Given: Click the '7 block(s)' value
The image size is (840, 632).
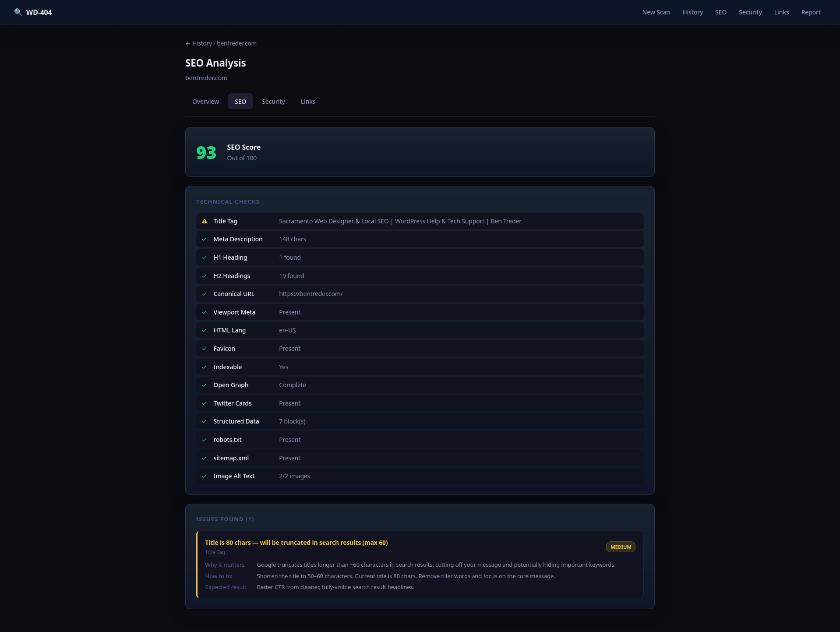Looking at the screenshot, I should coord(292,421).
